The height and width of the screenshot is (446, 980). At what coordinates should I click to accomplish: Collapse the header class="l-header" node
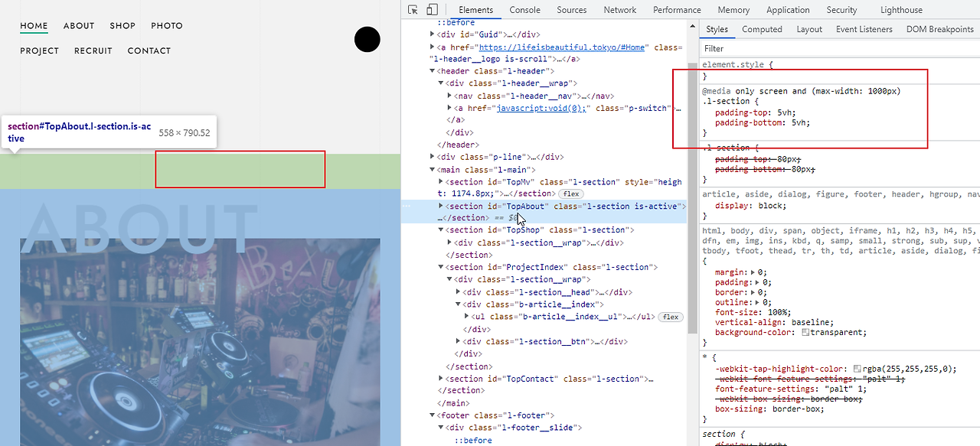pos(432,71)
